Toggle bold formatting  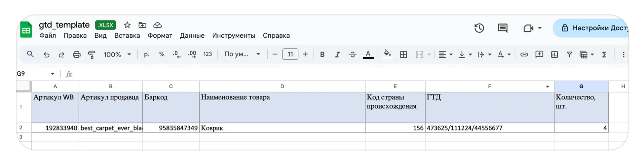322,54
